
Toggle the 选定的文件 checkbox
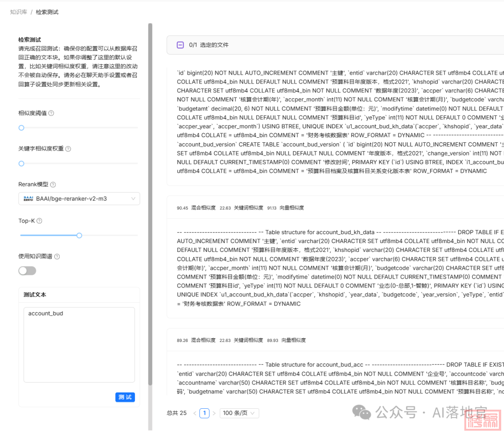[180, 45]
